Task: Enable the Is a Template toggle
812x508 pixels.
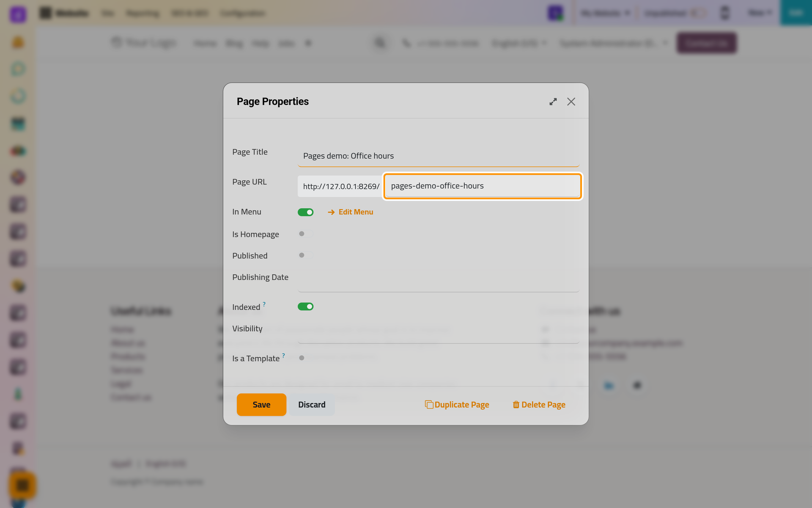Action: (x=305, y=358)
